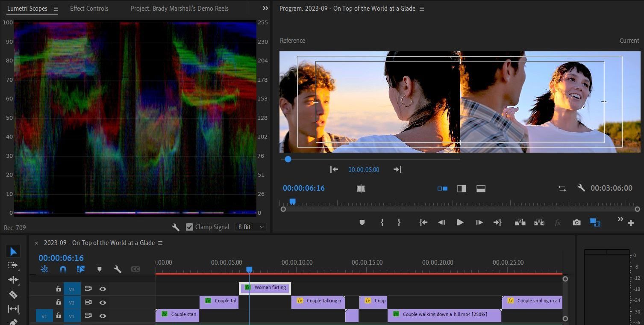Viewport: 644px width, 325px height.
Task: Play the sequence in Program monitor
Action: 460,222
